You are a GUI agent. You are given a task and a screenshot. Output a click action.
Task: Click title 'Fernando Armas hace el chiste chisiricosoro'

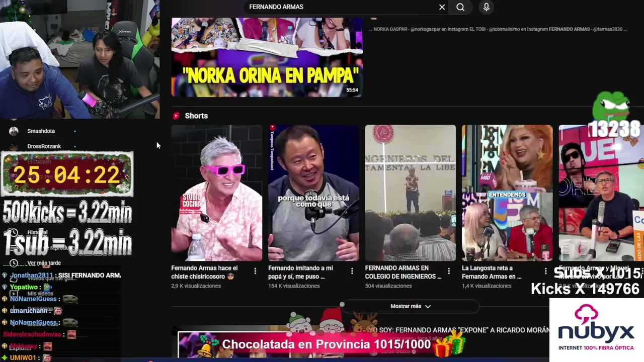coord(204,272)
